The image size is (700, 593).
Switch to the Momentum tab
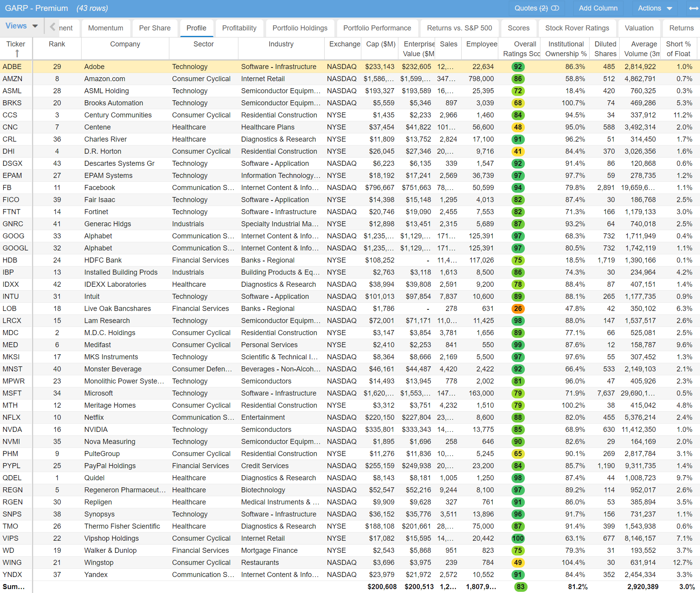tap(106, 28)
